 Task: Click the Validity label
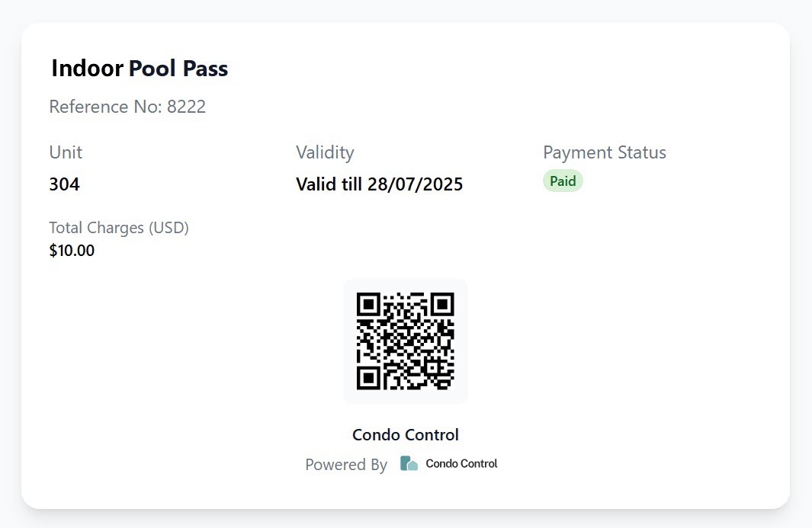coord(326,152)
